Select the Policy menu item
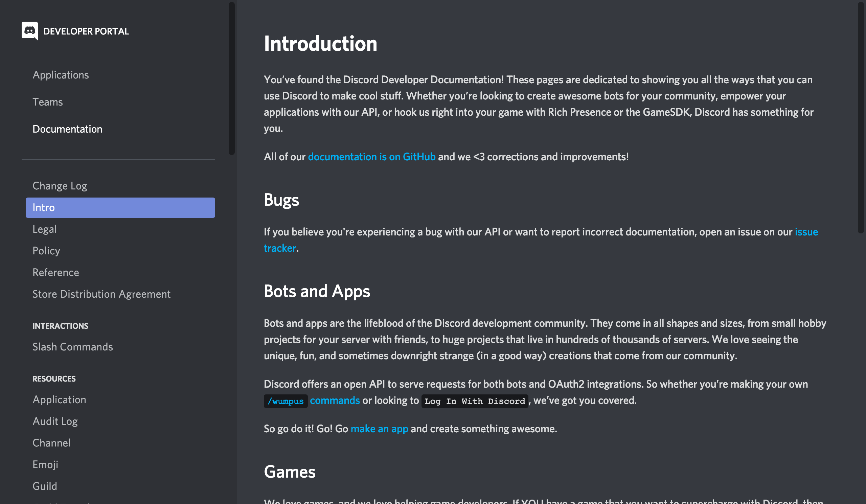Viewport: 866px width, 504px height. 46,250
